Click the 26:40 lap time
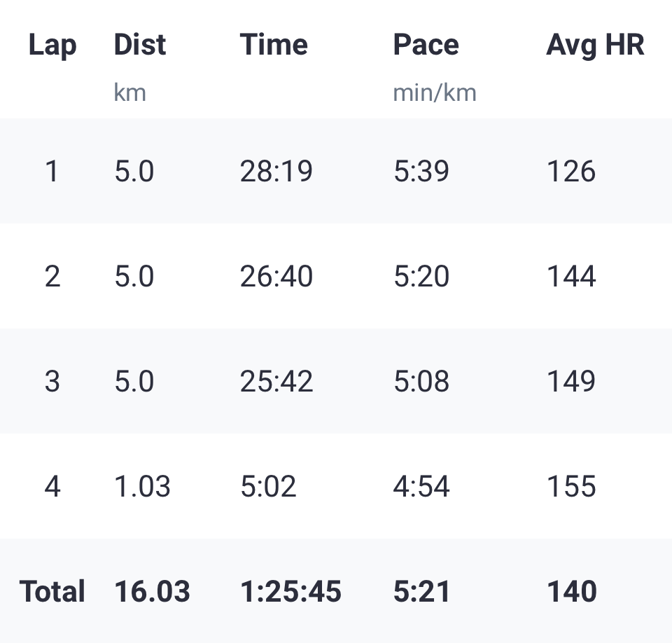This screenshot has height=643, width=672. point(276,276)
